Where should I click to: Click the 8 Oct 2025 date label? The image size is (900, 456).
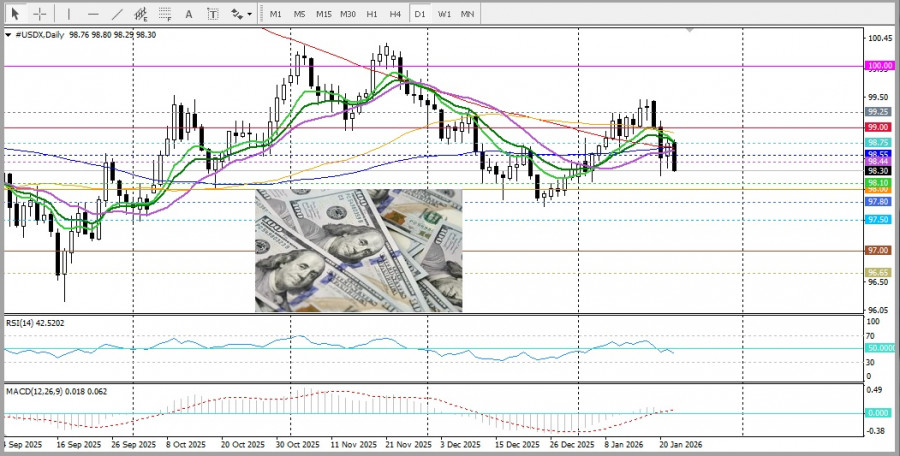click(185, 445)
